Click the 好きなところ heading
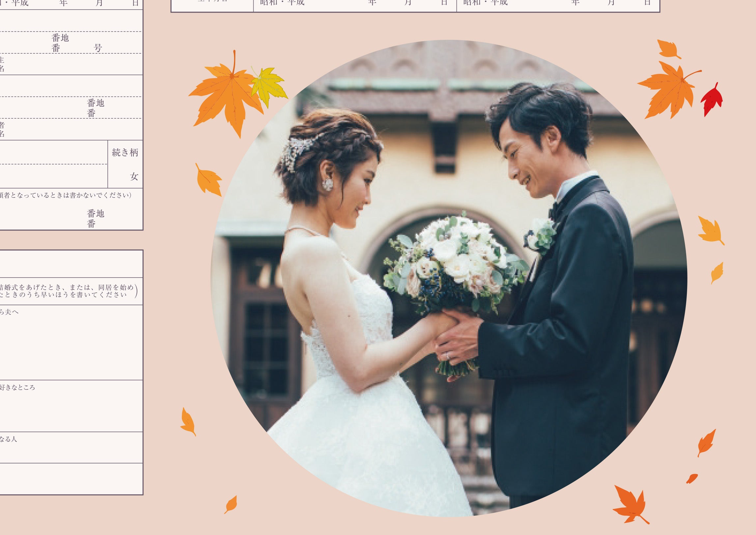 [17, 387]
